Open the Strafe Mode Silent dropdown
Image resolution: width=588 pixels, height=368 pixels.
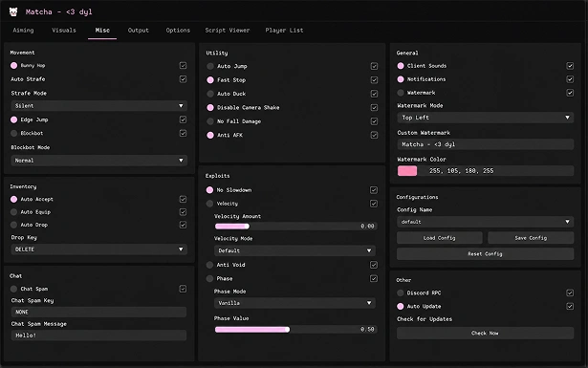[x=99, y=106]
